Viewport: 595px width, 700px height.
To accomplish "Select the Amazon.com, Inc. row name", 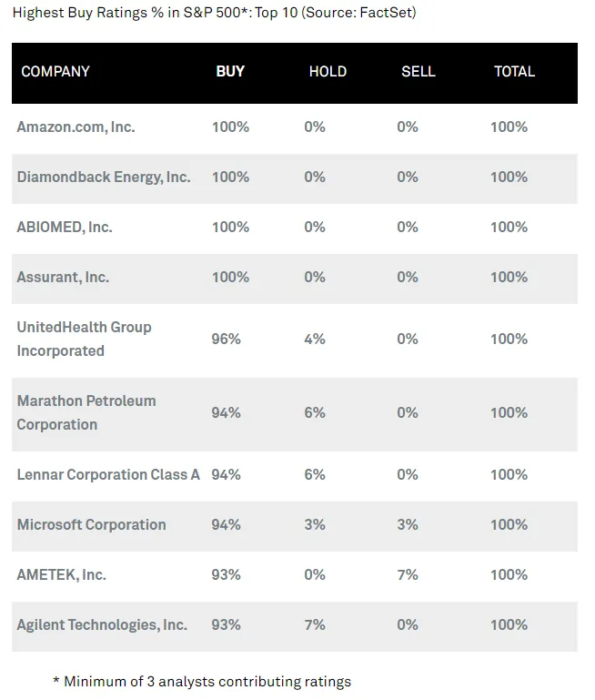I will [x=76, y=127].
